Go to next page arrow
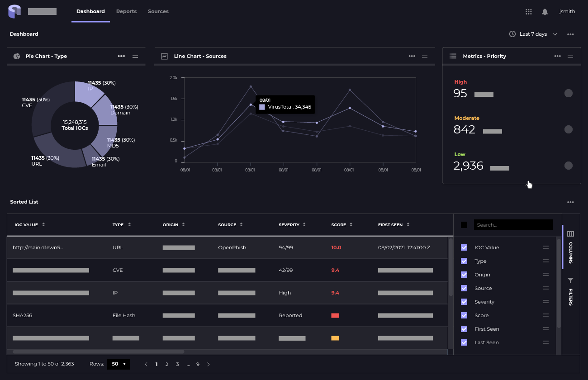The width and height of the screenshot is (588, 380). (209, 364)
